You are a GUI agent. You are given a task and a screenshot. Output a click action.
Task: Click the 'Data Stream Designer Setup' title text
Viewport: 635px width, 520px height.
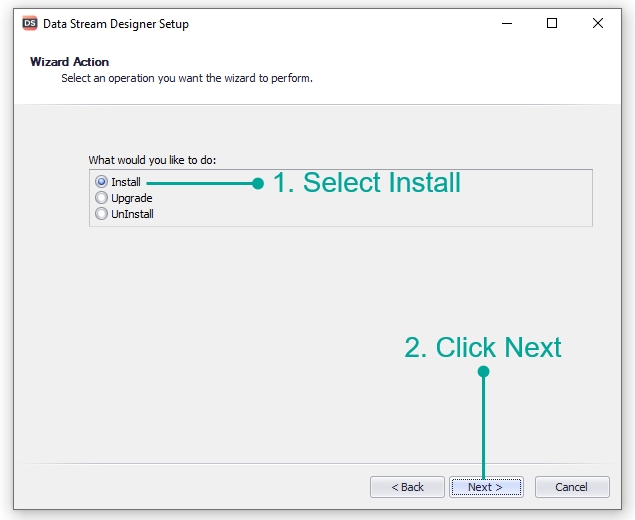pos(116,24)
